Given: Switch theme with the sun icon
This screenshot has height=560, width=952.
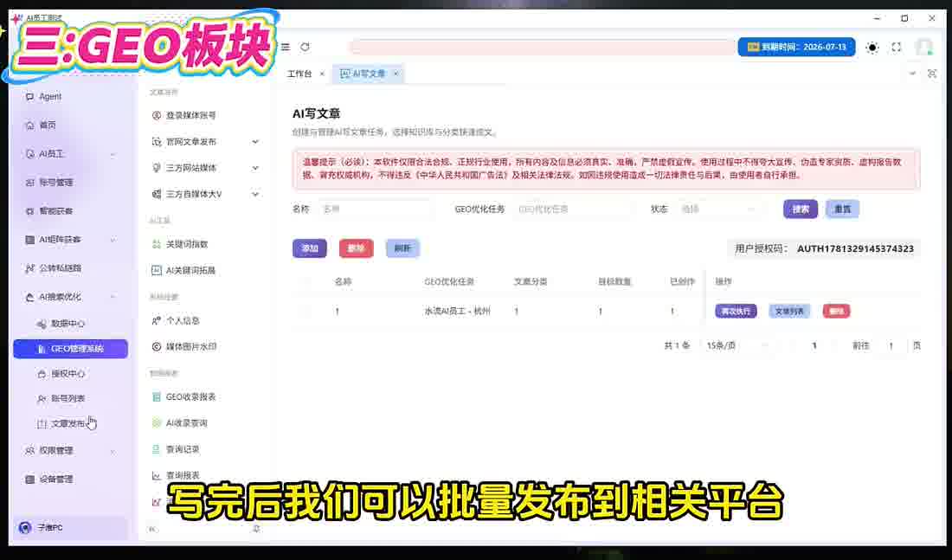Looking at the screenshot, I should click(x=872, y=48).
